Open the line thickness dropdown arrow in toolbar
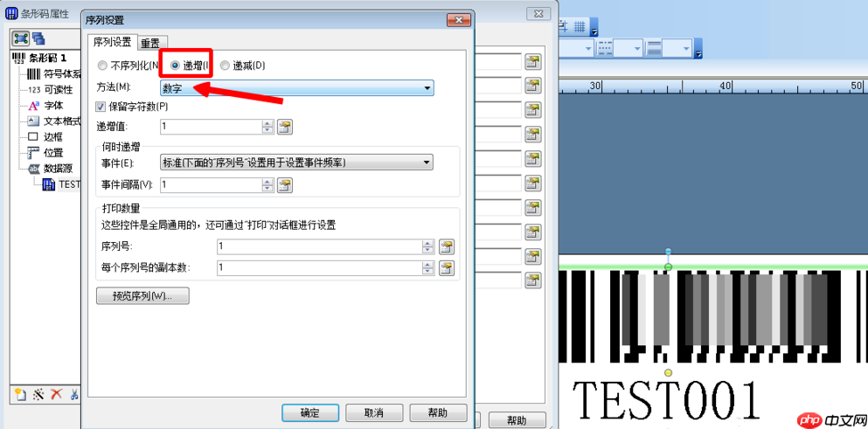The width and height of the screenshot is (868, 429). coord(686,49)
